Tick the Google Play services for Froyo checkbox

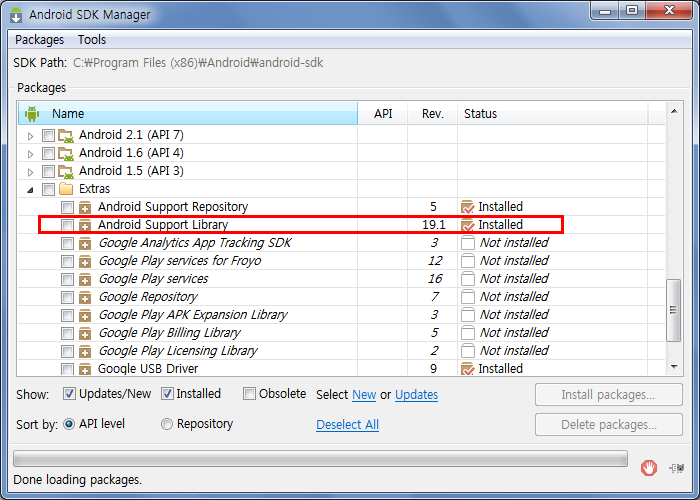pos(67,261)
